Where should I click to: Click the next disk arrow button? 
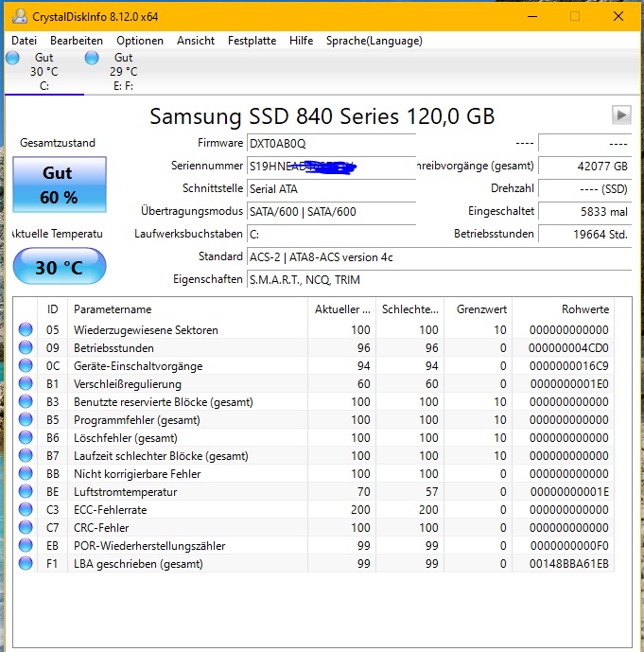click(x=621, y=115)
